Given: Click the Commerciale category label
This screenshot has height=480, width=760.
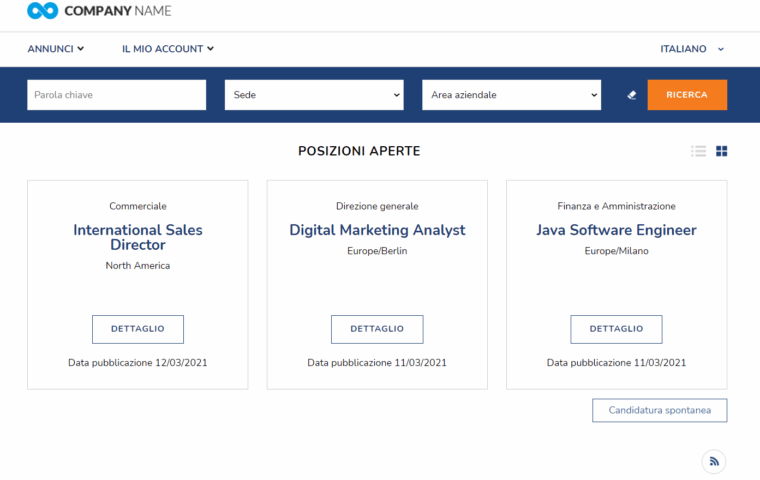Looking at the screenshot, I should pyautogui.click(x=138, y=206).
